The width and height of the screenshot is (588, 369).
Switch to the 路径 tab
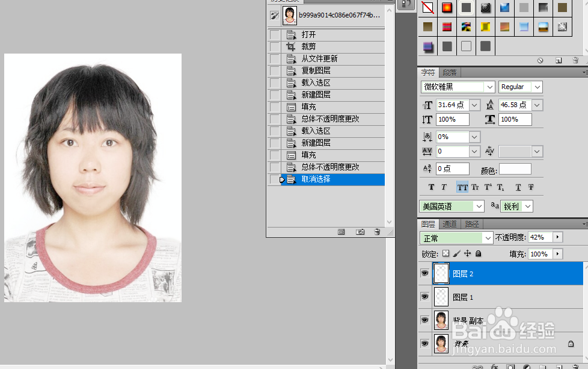pos(472,224)
